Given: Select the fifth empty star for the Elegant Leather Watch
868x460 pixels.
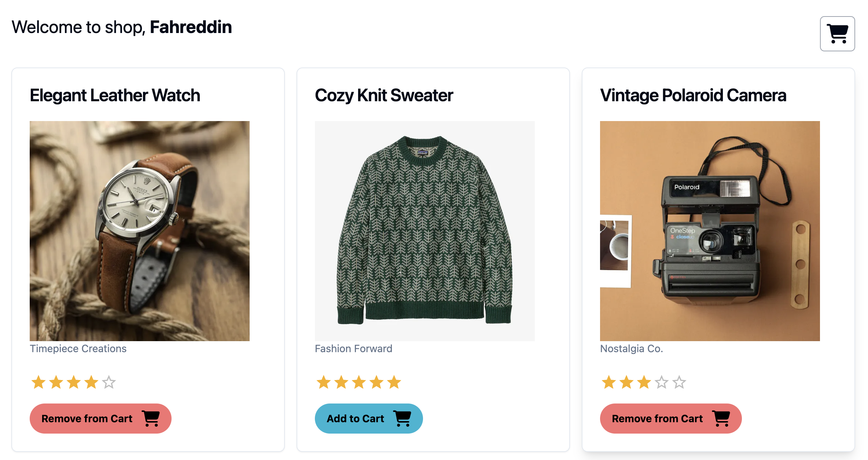Looking at the screenshot, I should [x=108, y=382].
